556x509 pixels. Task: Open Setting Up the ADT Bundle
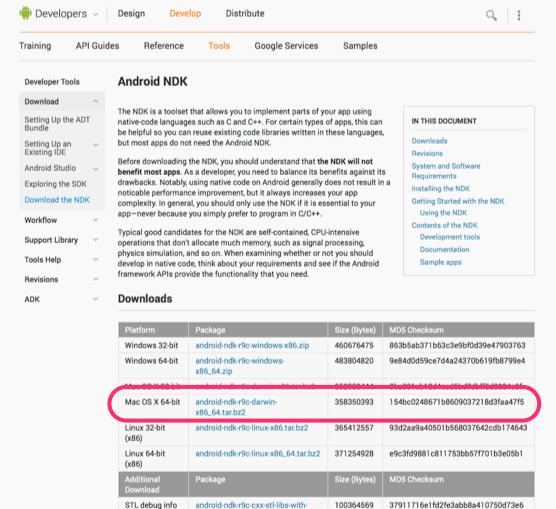(57, 124)
